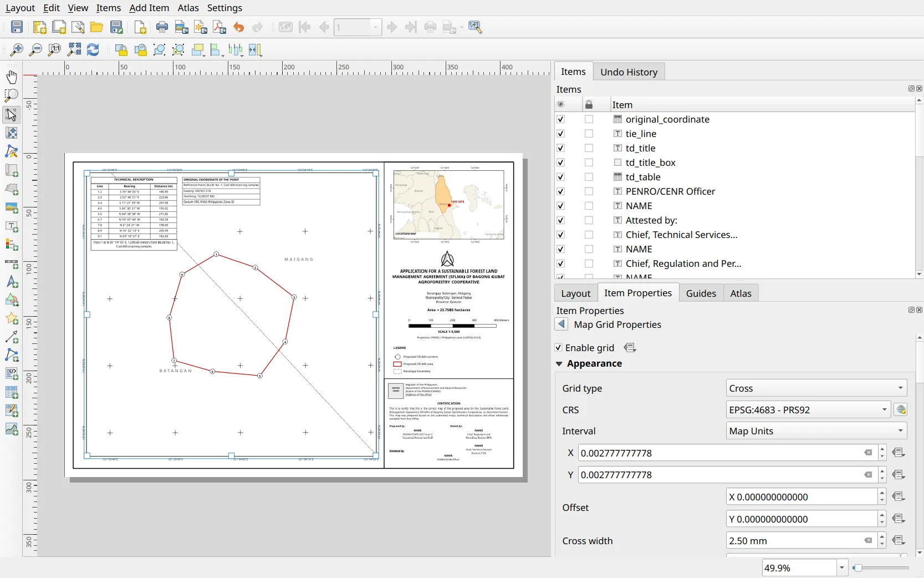The image size is (924, 578).
Task: Select the Zoom tool in left toolbar
Action: click(x=12, y=95)
